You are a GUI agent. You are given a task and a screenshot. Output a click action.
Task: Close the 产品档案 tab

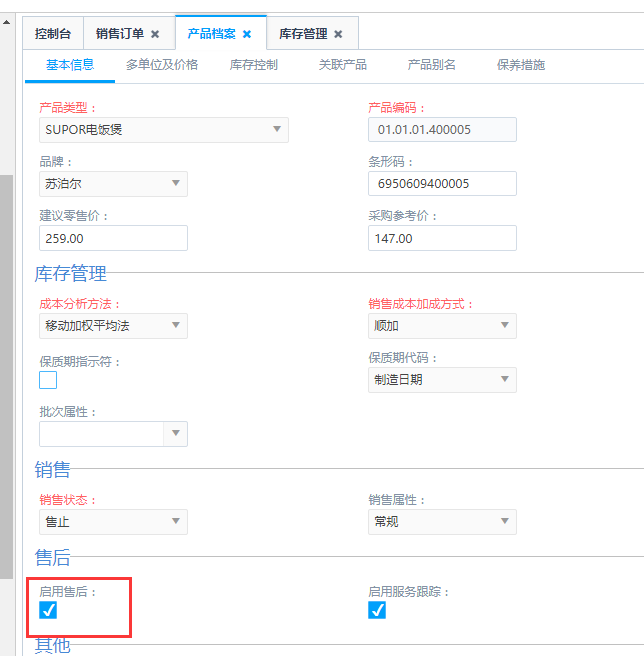click(247, 34)
